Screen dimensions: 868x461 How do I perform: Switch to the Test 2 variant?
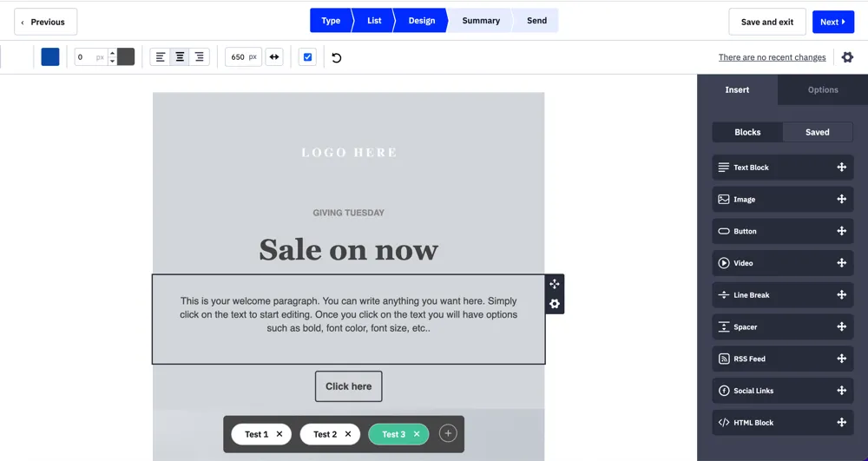[324, 434]
